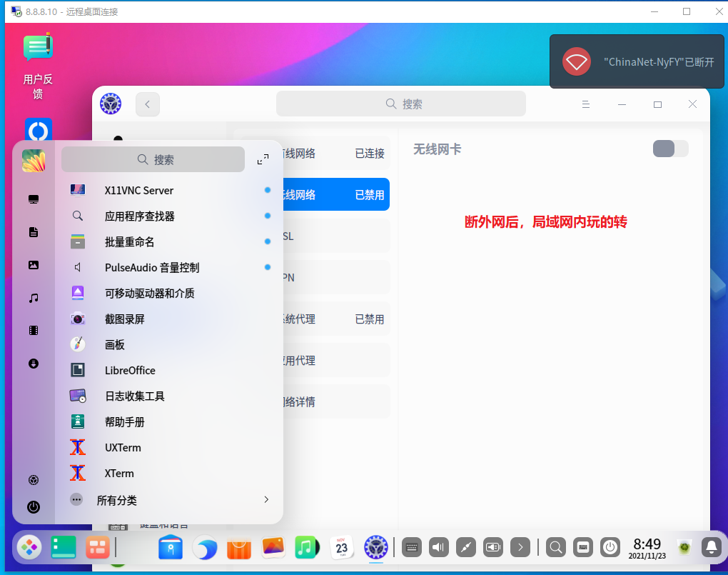Viewport: 728px width, 575px height.
Task: Click the control center search box
Action: [401, 104]
